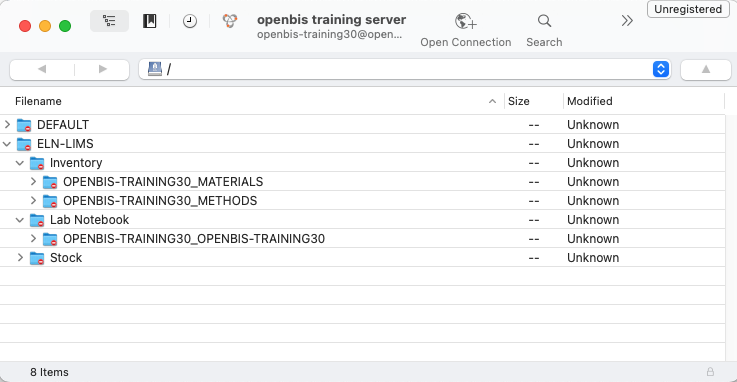The height and width of the screenshot is (382, 737).
Task: Collapse the Lab Notebook folder
Action: click(20, 219)
